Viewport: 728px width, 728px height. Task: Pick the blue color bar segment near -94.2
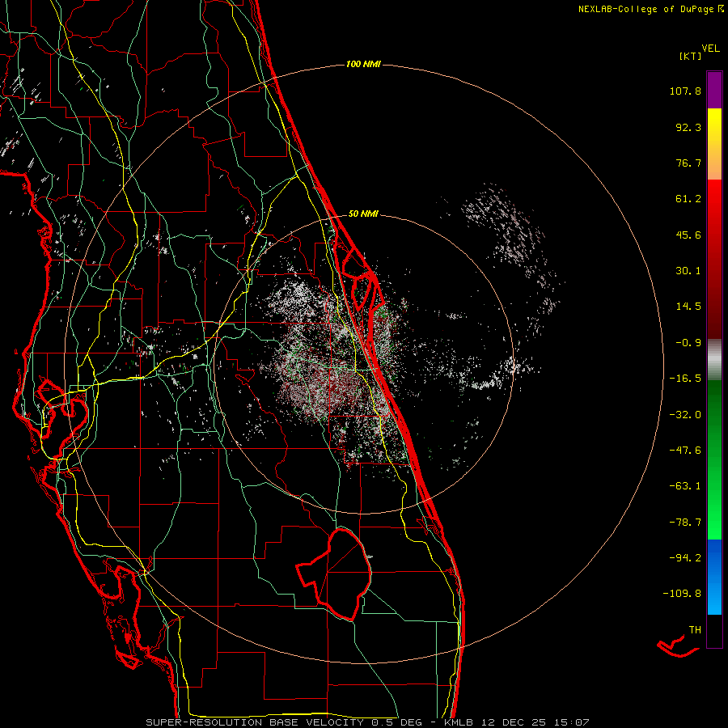pyautogui.click(x=714, y=576)
